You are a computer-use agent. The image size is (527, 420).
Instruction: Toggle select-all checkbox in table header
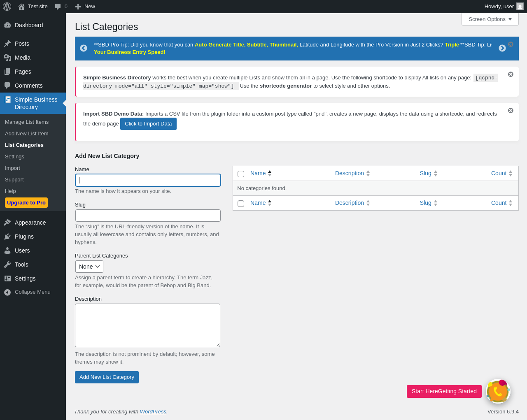point(241,174)
